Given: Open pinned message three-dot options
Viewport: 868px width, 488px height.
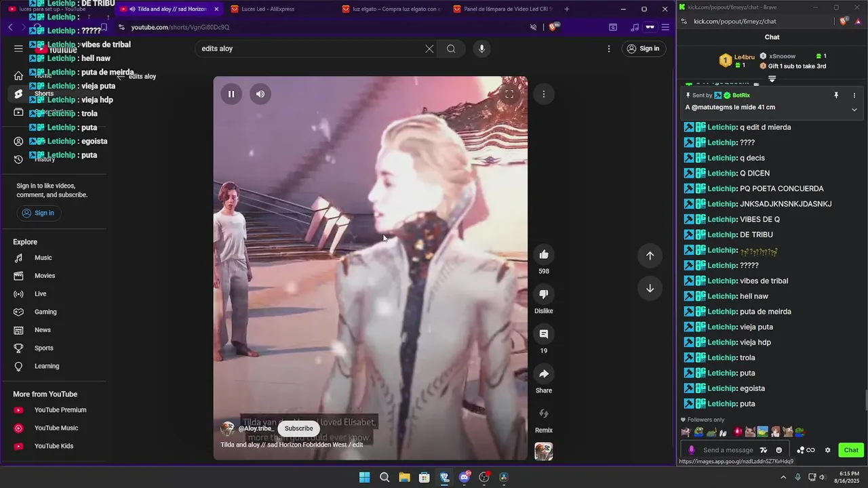Looking at the screenshot, I should point(854,96).
